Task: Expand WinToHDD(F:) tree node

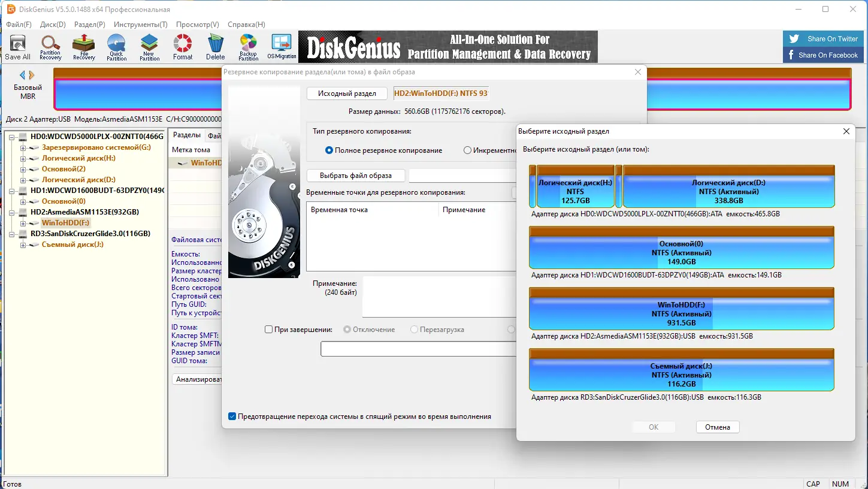Action: [23, 223]
